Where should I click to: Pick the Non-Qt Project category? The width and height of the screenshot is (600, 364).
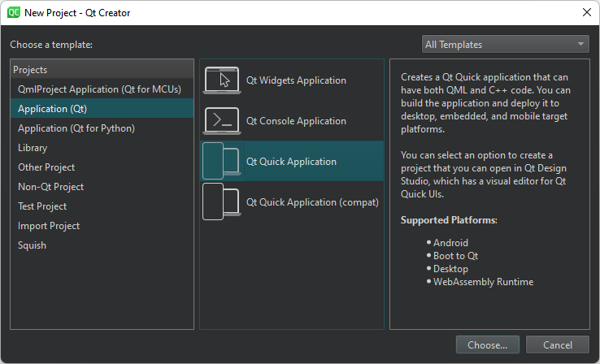(49, 187)
